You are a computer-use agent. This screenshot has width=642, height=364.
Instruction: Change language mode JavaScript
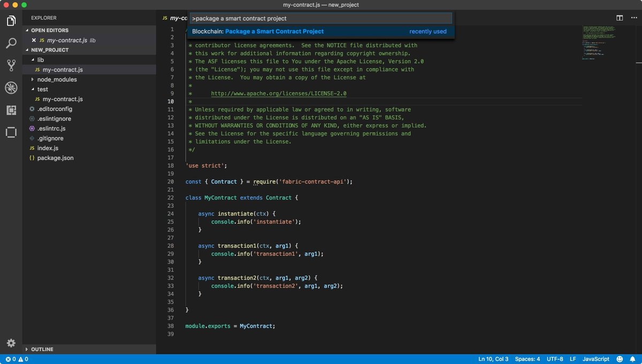click(595, 359)
